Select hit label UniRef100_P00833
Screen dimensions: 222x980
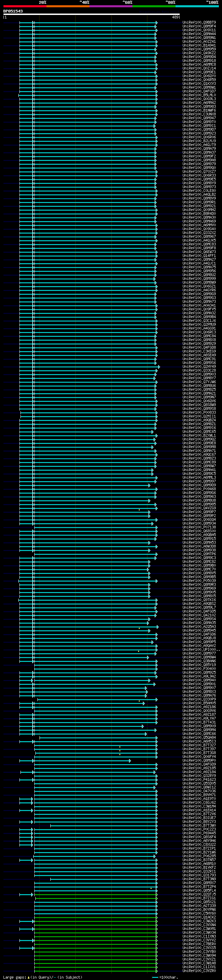coord(199,412)
